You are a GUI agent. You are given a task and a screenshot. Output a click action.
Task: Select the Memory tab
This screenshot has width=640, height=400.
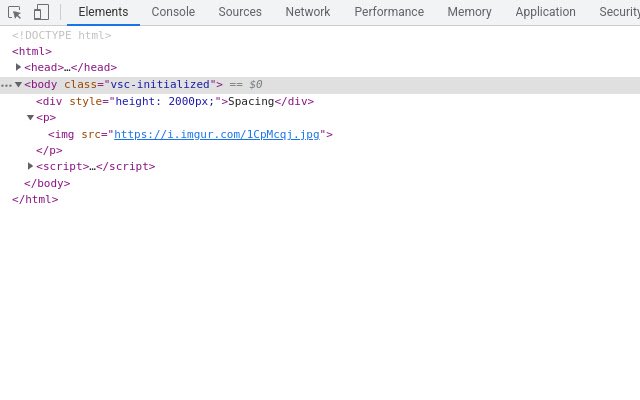(469, 12)
